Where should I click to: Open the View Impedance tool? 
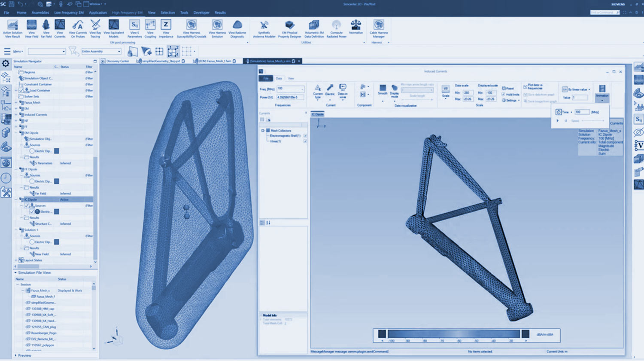coord(166,28)
